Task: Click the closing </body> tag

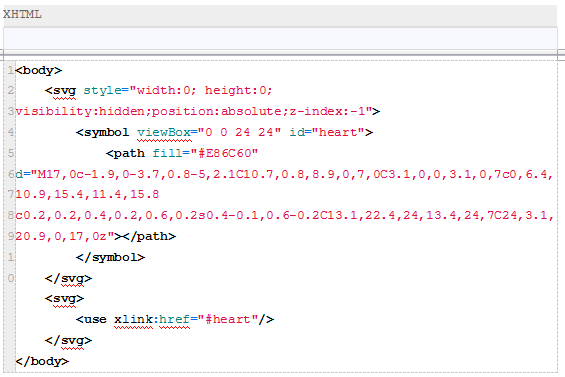Action: pos(42,361)
